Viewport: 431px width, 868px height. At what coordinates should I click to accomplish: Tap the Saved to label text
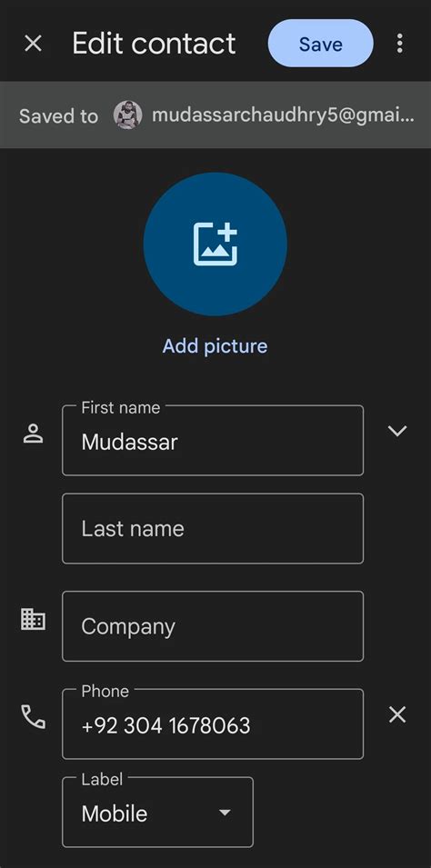[59, 116]
